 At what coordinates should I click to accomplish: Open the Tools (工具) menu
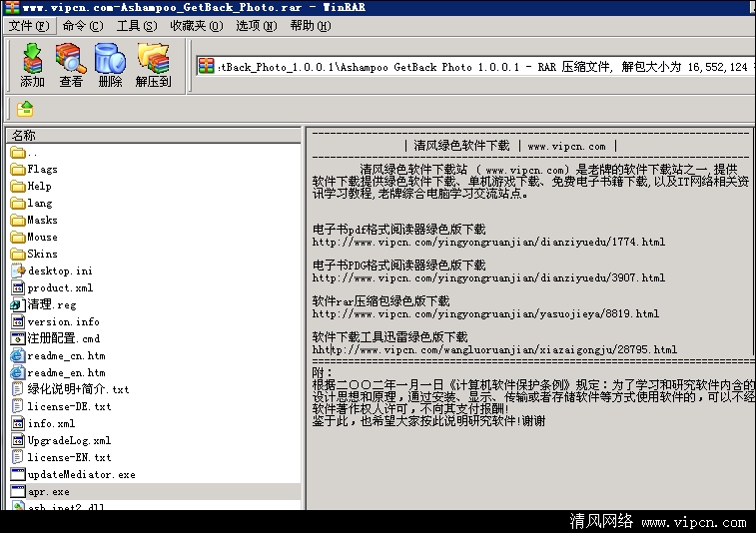click(x=137, y=26)
